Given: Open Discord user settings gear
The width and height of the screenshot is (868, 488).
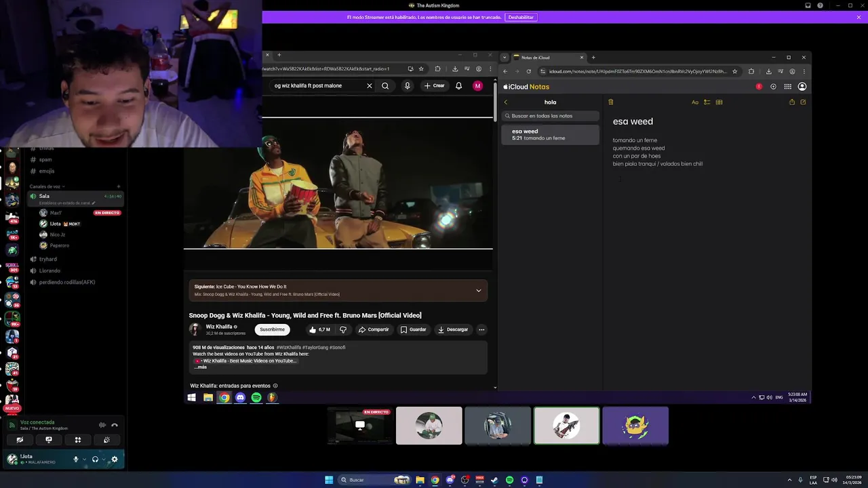Looking at the screenshot, I should (114, 459).
